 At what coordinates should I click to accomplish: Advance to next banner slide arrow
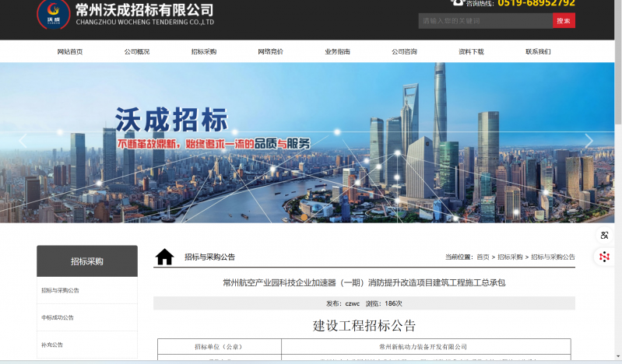[589, 141]
